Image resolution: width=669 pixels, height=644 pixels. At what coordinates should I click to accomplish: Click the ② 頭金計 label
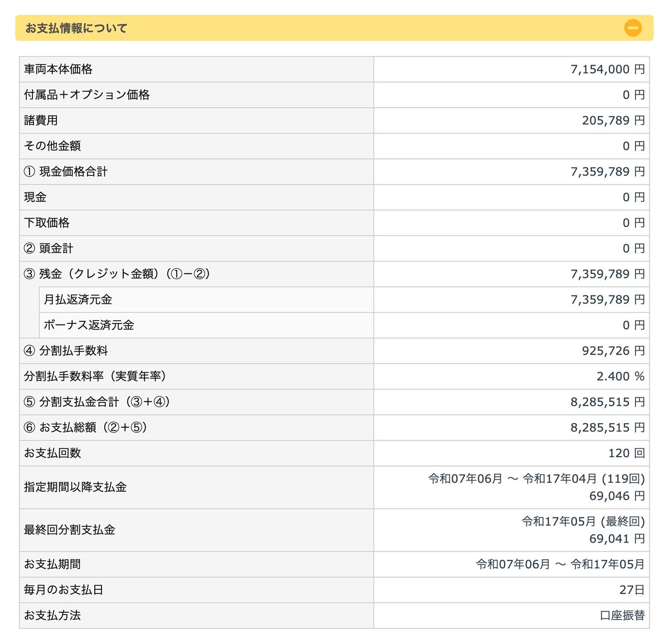(49, 249)
